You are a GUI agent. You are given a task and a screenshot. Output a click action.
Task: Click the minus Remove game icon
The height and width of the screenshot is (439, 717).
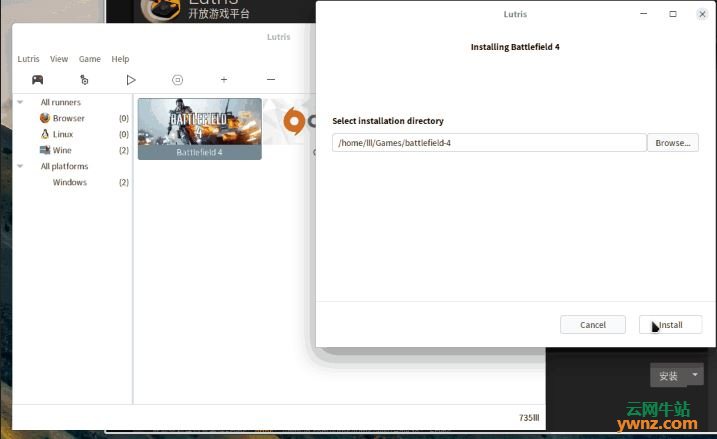pos(271,80)
